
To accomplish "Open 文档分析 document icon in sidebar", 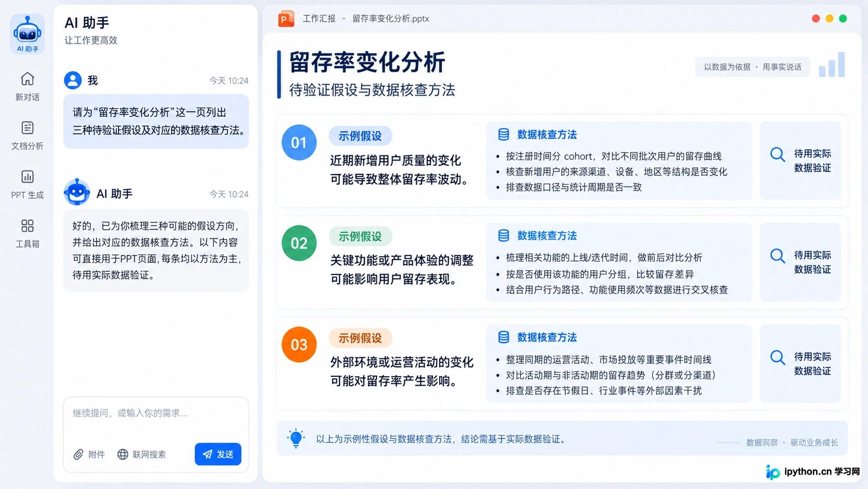I will [28, 128].
